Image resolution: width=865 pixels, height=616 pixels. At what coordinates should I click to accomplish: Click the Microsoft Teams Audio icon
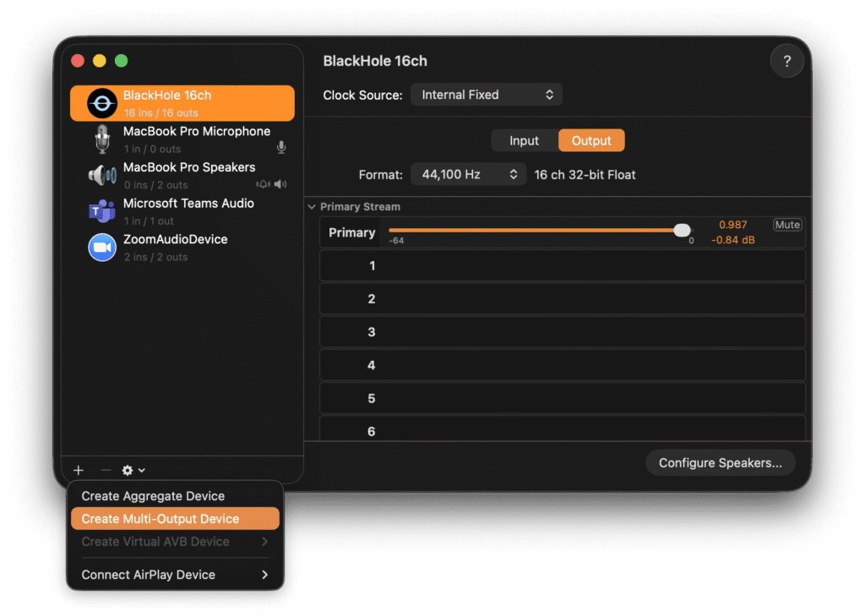102,211
